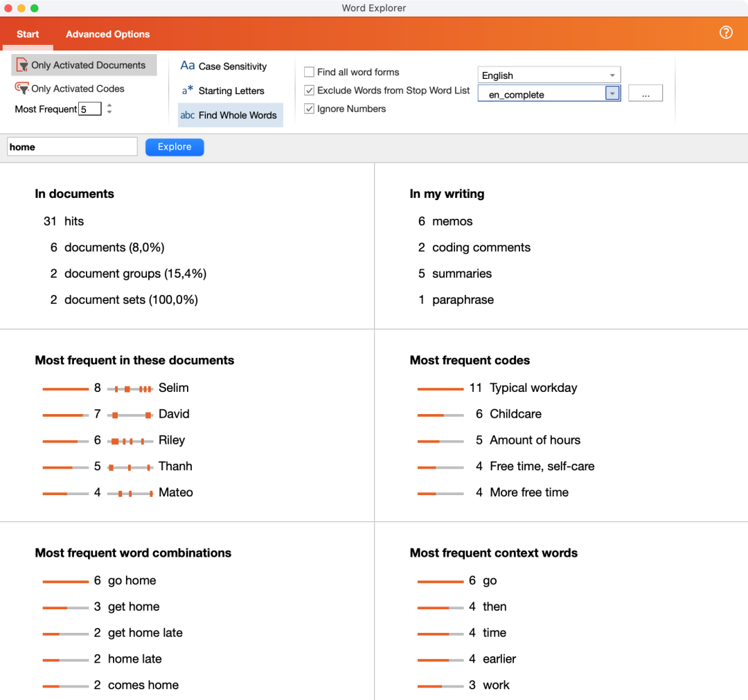Click the abc Find Whole Words icon
Screen dimensions: 748x700
(x=188, y=115)
